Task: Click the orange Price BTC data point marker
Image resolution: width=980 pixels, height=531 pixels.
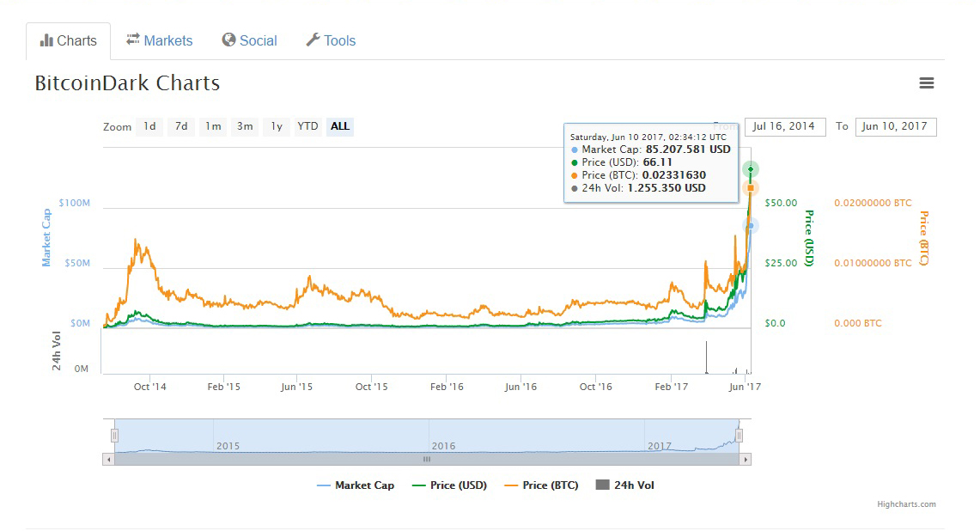Action: (751, 187)
